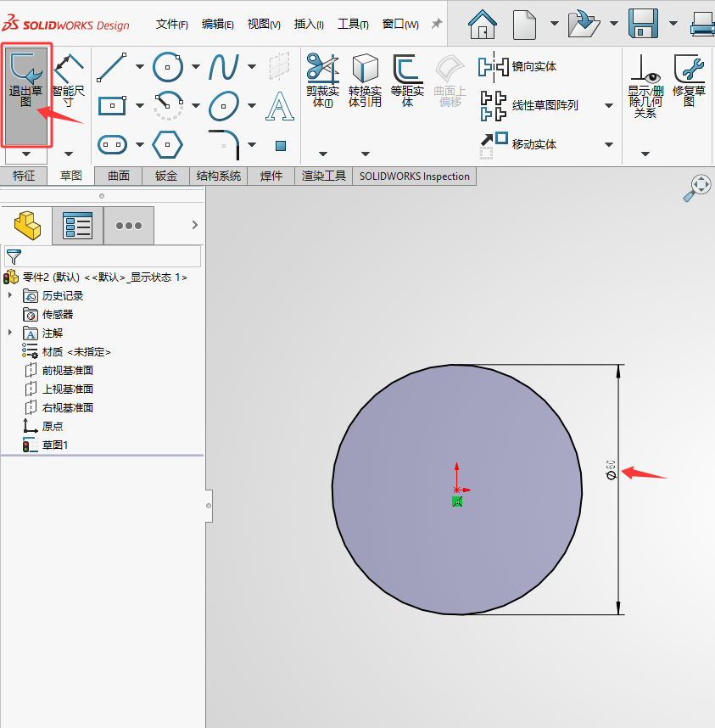Screen dimensions: 715x728
Task: Select the Line sketch tool
Action: pos(112,67)
